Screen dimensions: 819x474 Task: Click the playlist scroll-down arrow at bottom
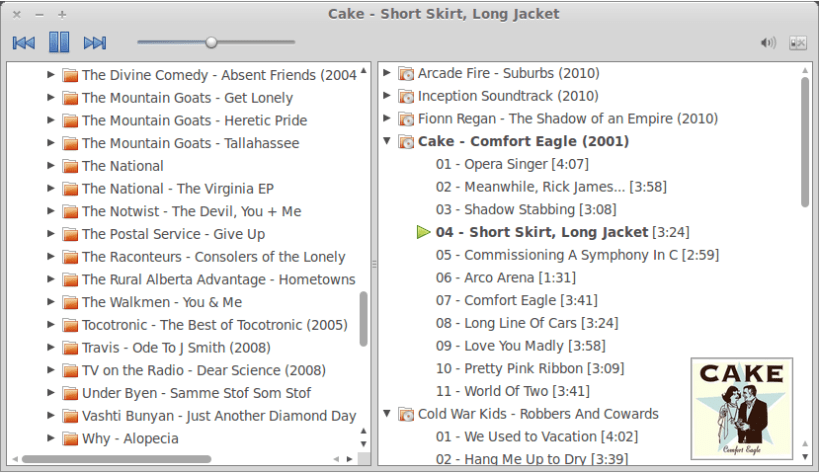point(805,456)
